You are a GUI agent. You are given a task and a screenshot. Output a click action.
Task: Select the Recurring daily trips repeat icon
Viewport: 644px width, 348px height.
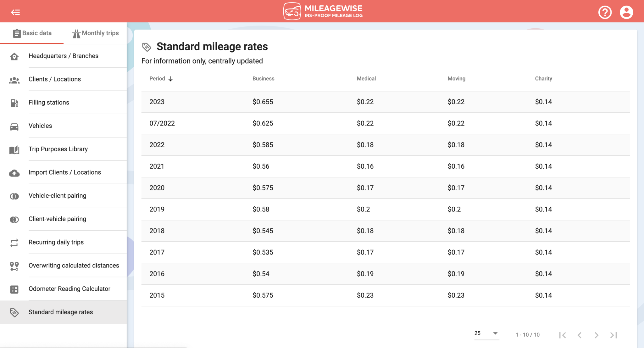tap(14, 243)
